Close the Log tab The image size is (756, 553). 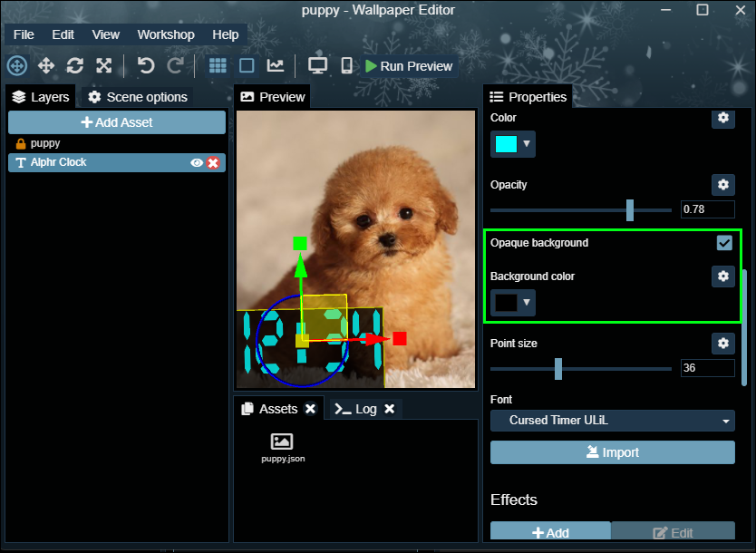pyautogui.click(x=390, y=409)
